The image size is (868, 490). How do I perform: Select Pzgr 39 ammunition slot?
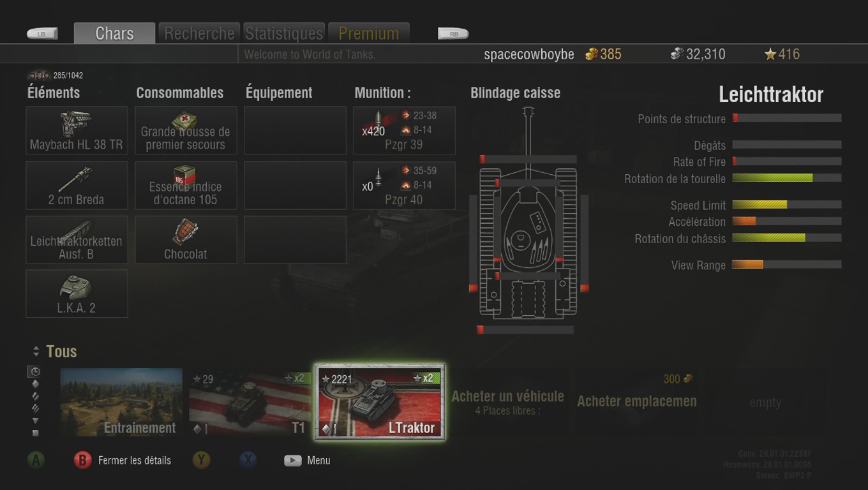(404, 130)
